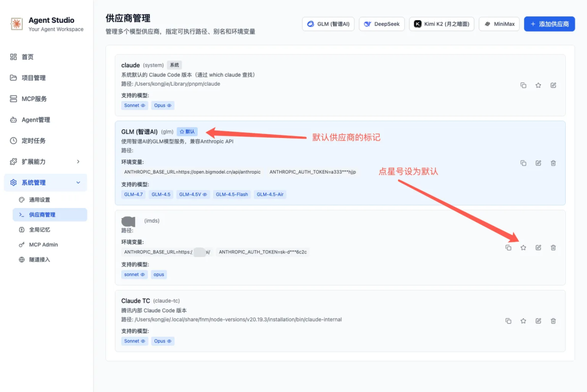
Task: Select 系统管理 in the sidebar
Action: [46, 182]
